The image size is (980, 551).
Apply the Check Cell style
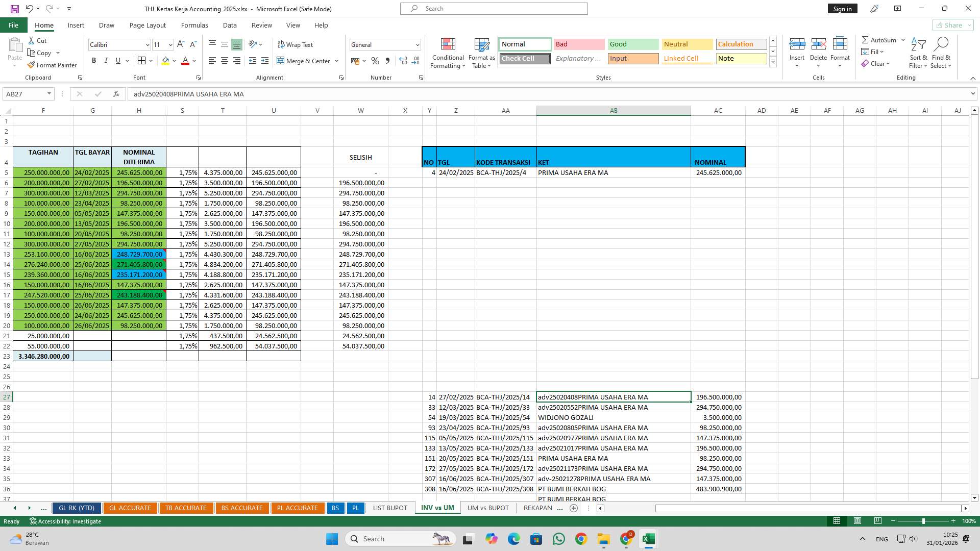tap(524, 58)
